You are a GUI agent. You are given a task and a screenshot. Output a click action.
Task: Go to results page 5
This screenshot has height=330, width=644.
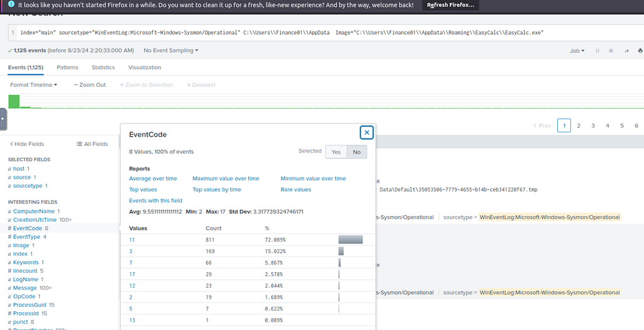tap(622, 125)
